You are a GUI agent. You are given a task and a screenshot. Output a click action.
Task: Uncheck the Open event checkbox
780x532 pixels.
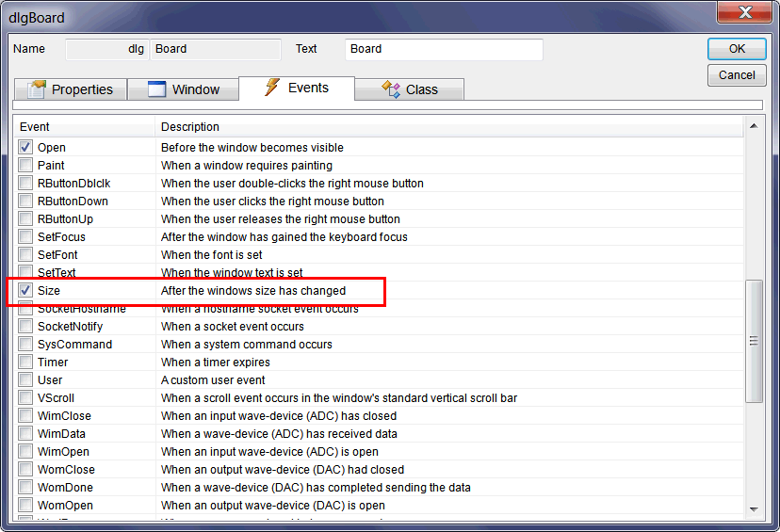(x=25, y=147)
